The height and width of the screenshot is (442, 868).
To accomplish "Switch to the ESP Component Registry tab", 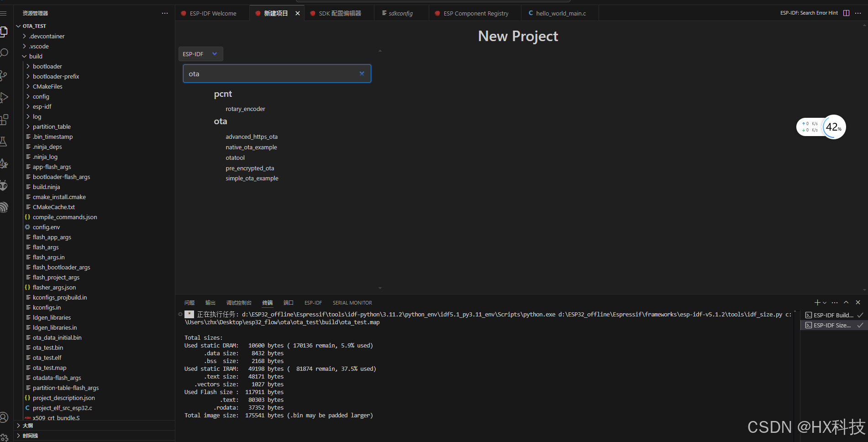I will point(476,13).
